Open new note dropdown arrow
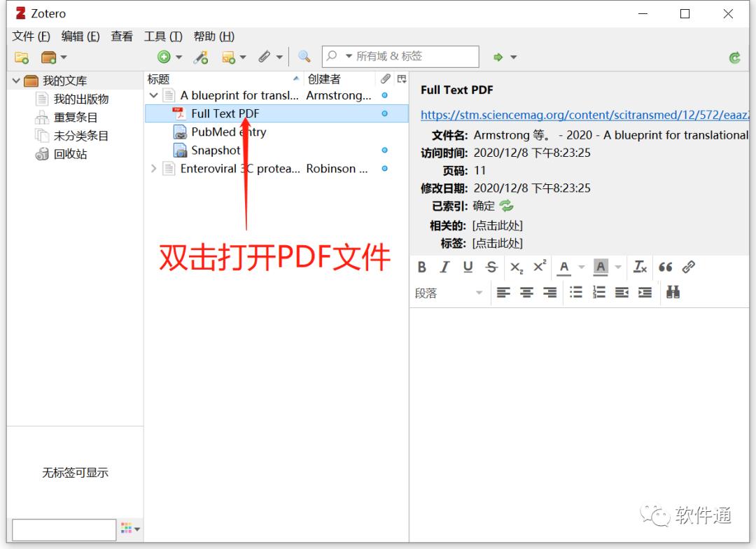The width and height of the screenshot is (756, 549). pos(243,57)
